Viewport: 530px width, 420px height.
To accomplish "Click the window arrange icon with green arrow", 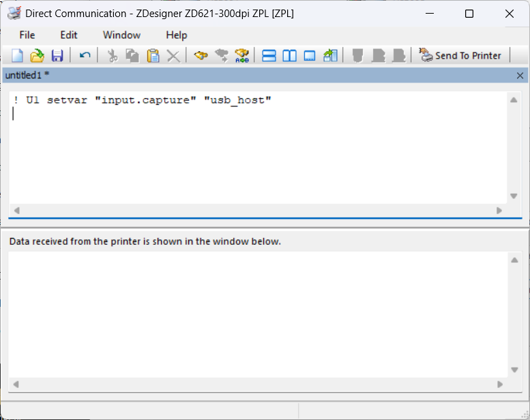I will pos(330,55).
